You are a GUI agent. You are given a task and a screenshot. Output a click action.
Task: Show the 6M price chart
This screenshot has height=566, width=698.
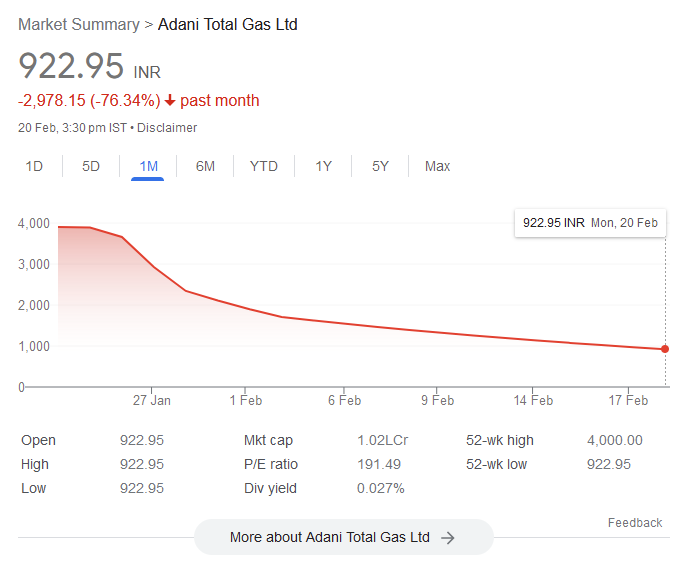pos(205,166)
